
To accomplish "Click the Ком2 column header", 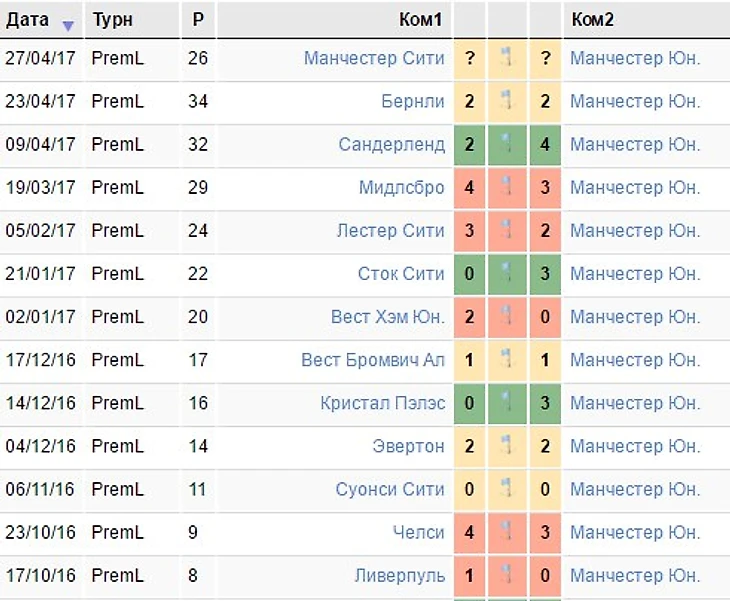I will pyautogui.click(x=593, y=20).
